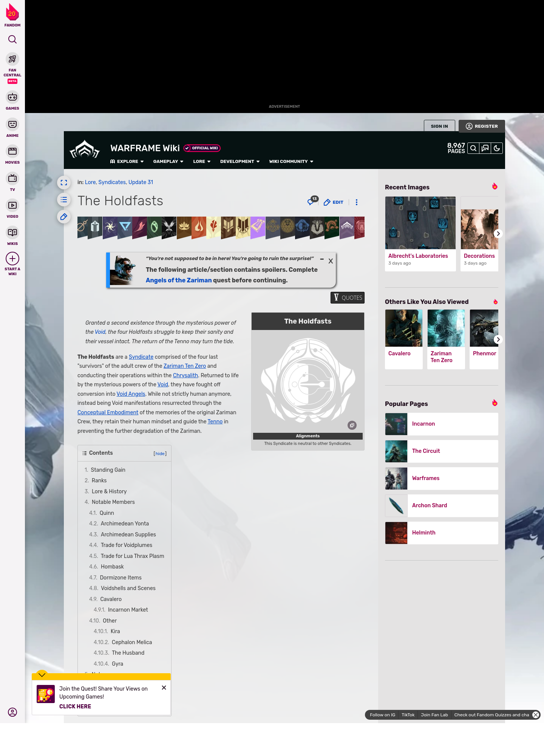Jump to Standing Gain in Contents

108,470
